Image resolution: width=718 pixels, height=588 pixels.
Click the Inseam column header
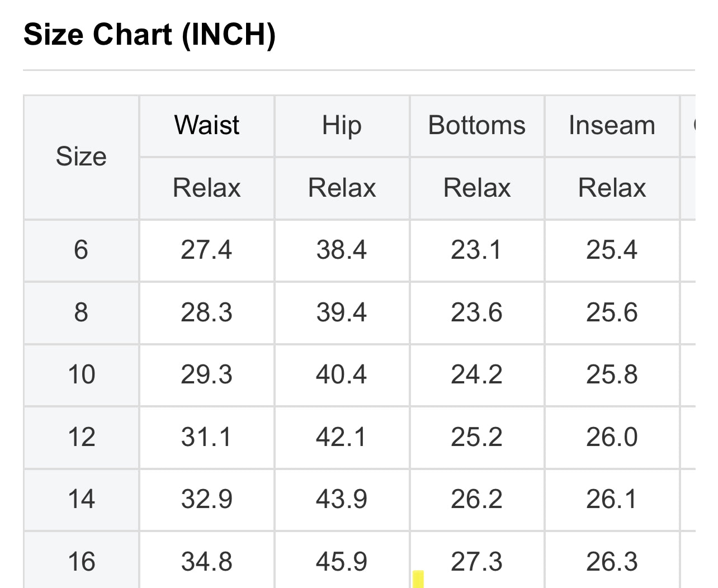(612, 125)
